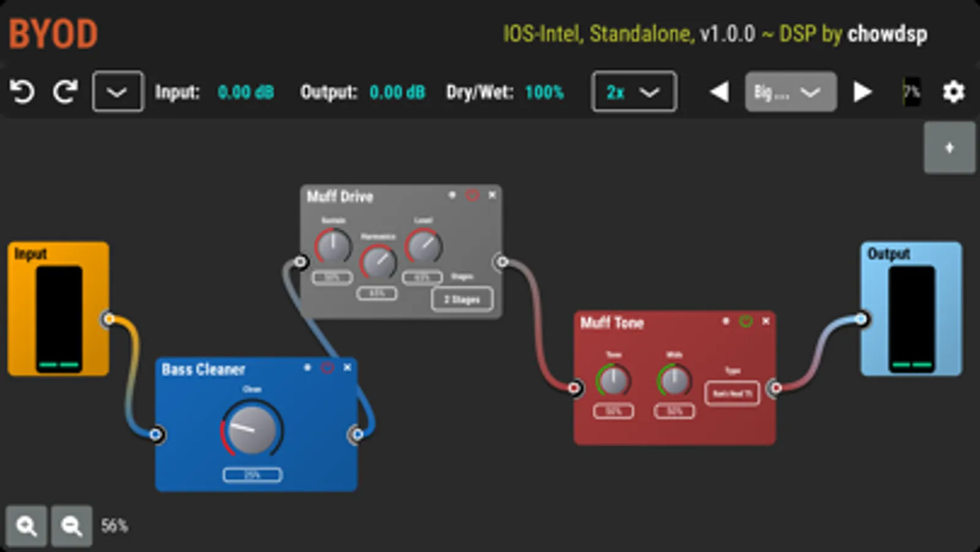The image size is (980, 552).
Task: Remove the Bass Cleaner module
Action: (x=348, y=367)
